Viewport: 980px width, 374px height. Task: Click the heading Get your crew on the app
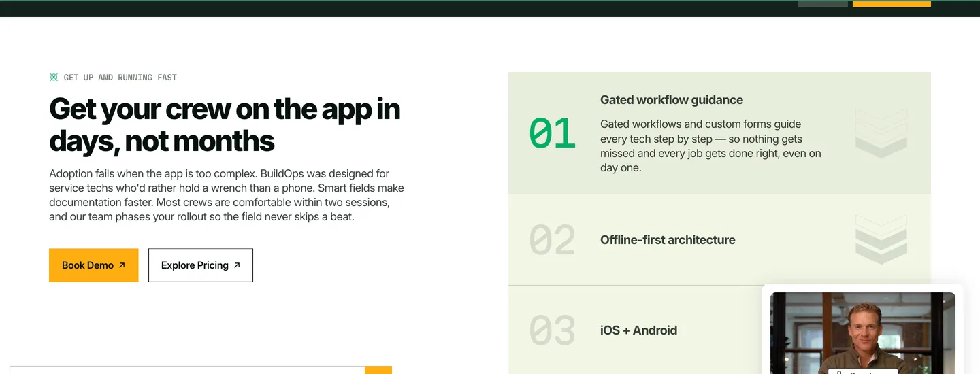click(x=225, y=125)
